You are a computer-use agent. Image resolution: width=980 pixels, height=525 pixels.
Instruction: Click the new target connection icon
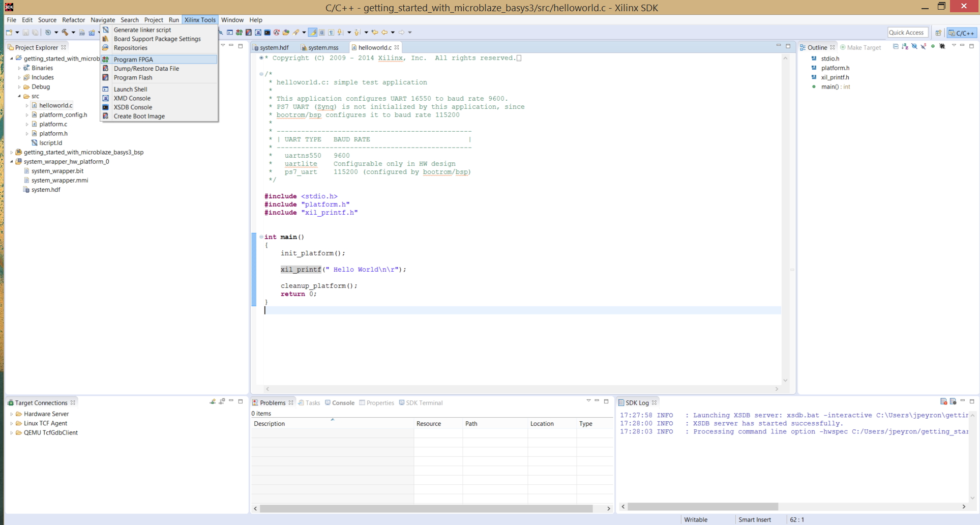click(213, 402)
